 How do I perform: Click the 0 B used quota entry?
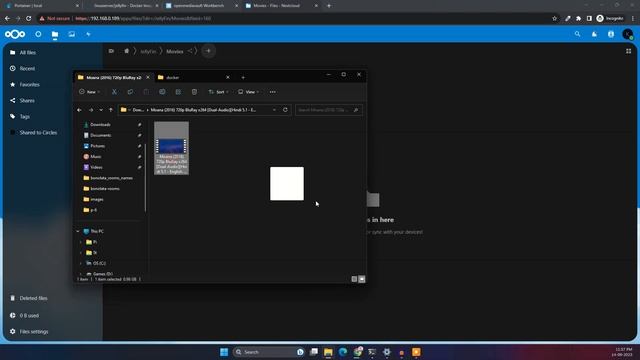(29, 316)
